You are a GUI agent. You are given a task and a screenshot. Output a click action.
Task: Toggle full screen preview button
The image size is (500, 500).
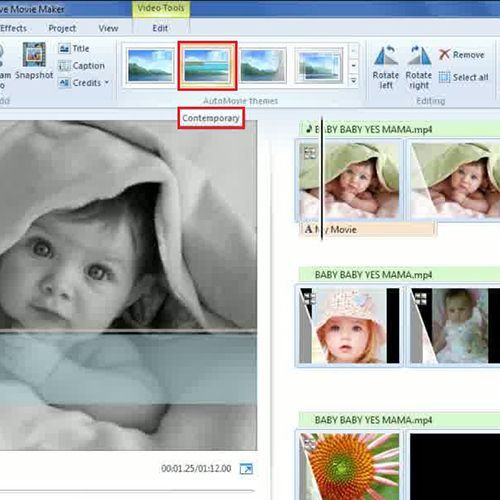[246, 469]
